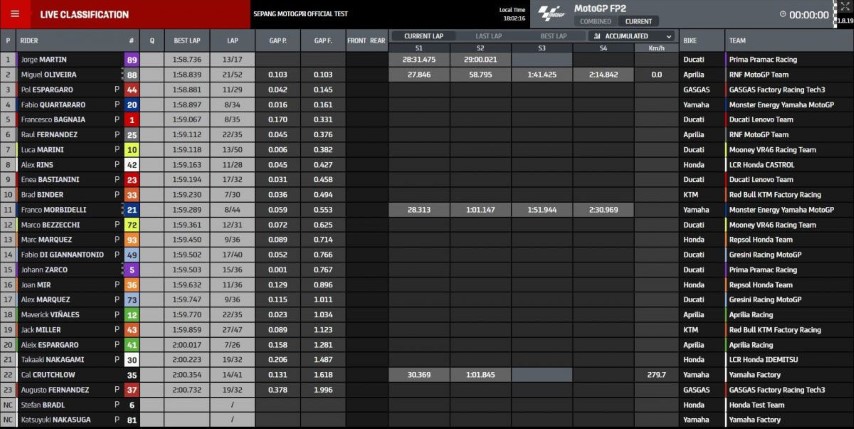The height and width of the screenshot is (429, 854).
Task: Click the pit 'P' indicator for Jack Miller
Action: 117,329
